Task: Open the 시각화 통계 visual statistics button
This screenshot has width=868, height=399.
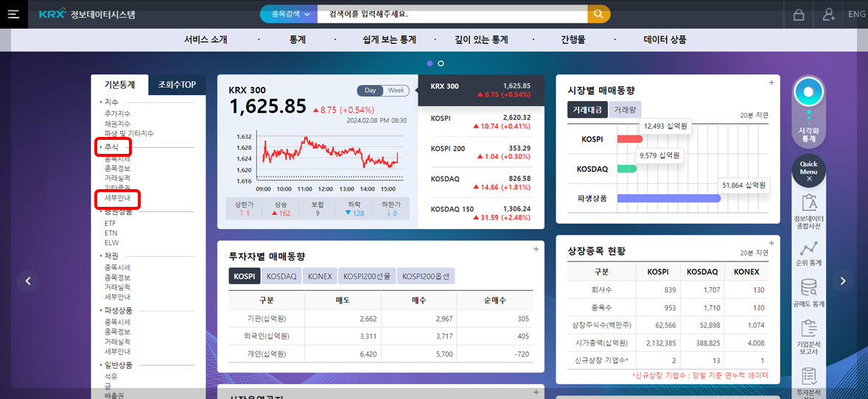Action: click(809, 110)
